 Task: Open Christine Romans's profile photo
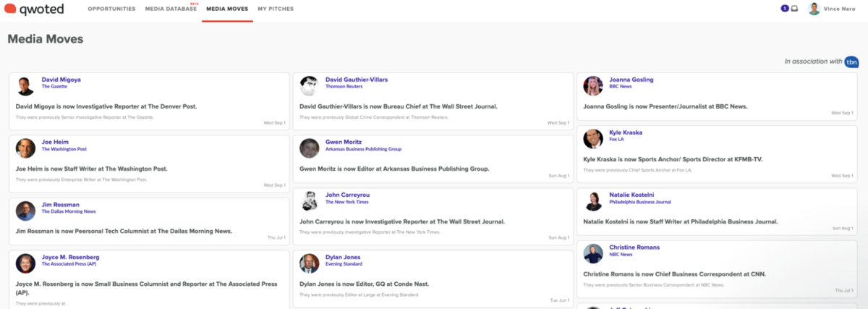pyautogui.click(x=593, y=253)
